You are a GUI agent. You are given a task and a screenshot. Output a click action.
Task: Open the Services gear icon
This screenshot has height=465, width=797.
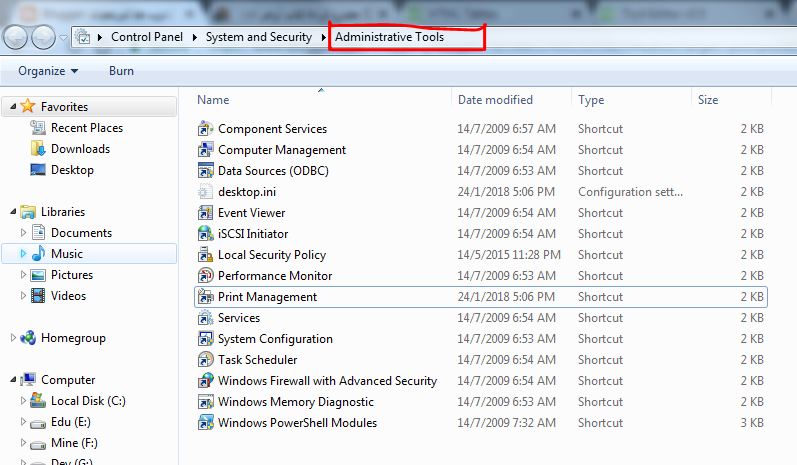pos(205,318)
